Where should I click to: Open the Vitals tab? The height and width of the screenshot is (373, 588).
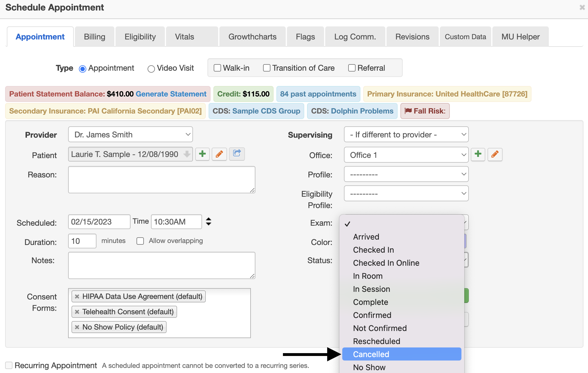tap(192, 37)
